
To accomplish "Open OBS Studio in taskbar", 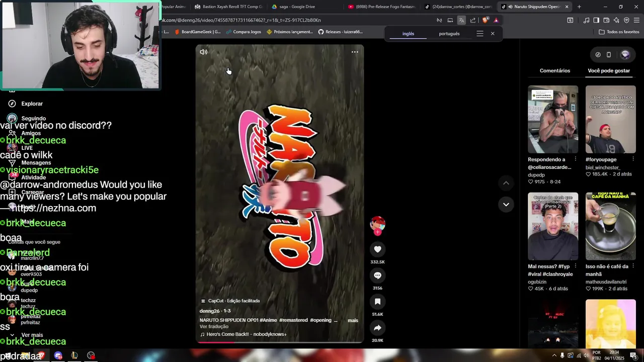I will pyautogui.click(x=91, y=355).
